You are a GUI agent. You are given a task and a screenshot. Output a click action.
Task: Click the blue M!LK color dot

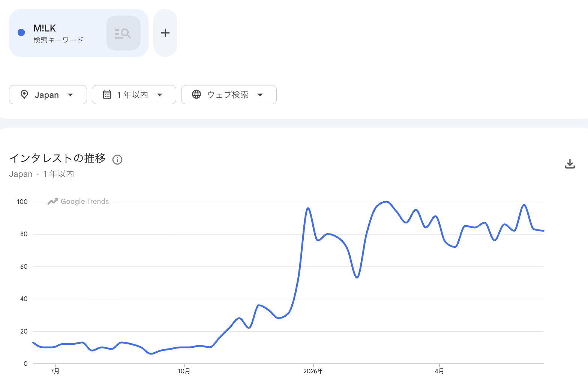21,33
